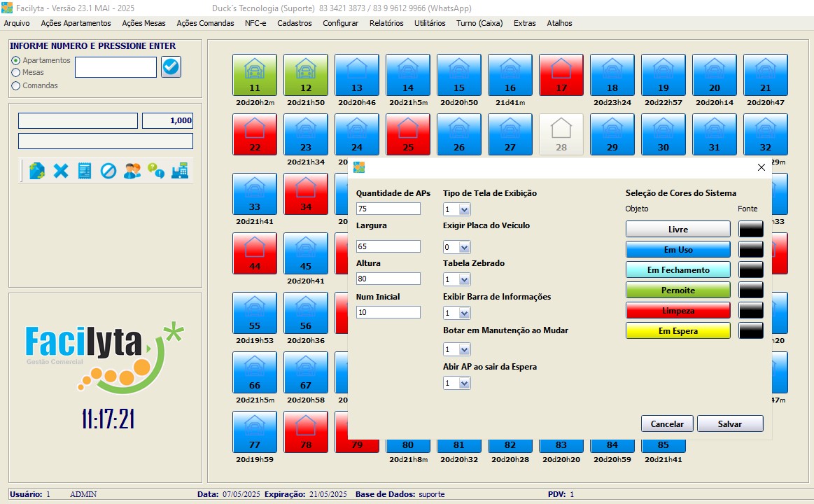Click the blue prohibited circle icon
Screen dimensions: 814x504
[x=108, y=171]
